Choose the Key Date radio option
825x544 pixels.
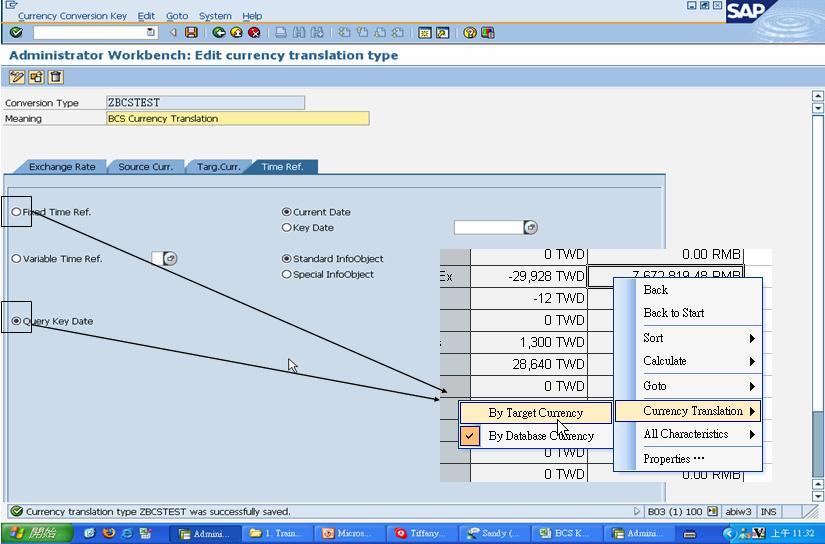pyautogui.click(x=287, y=228)
